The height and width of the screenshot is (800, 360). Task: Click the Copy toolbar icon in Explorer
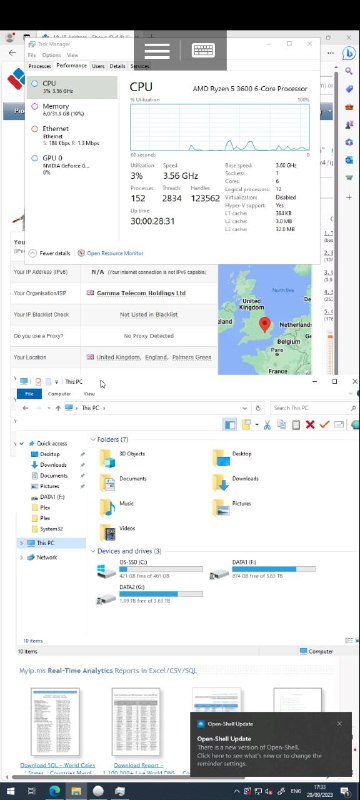(x=281, y=424)
